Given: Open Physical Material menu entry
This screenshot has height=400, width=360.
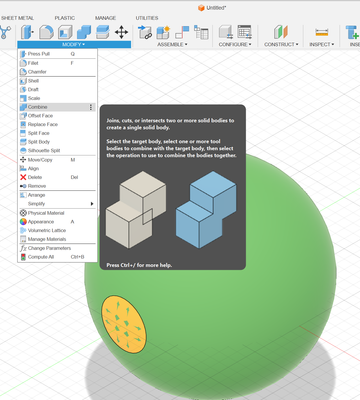Looking at the screenshot, I should (x=57, y=213).
